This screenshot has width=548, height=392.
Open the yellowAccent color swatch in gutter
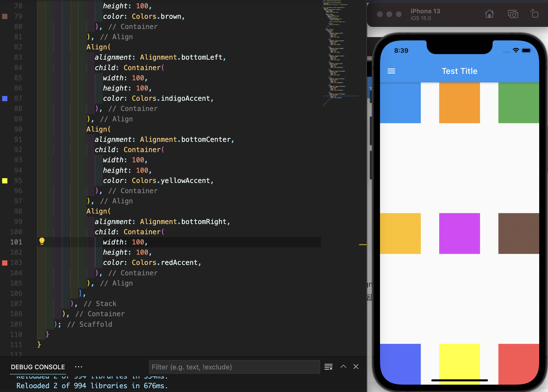coord(5,181)
